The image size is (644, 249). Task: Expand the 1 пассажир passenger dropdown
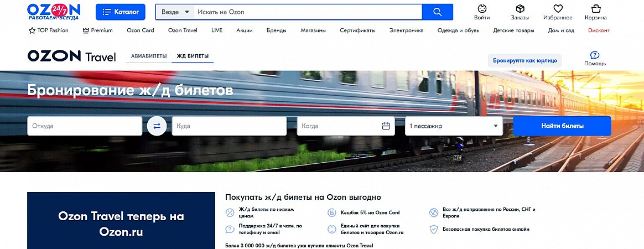pos(454,126)
